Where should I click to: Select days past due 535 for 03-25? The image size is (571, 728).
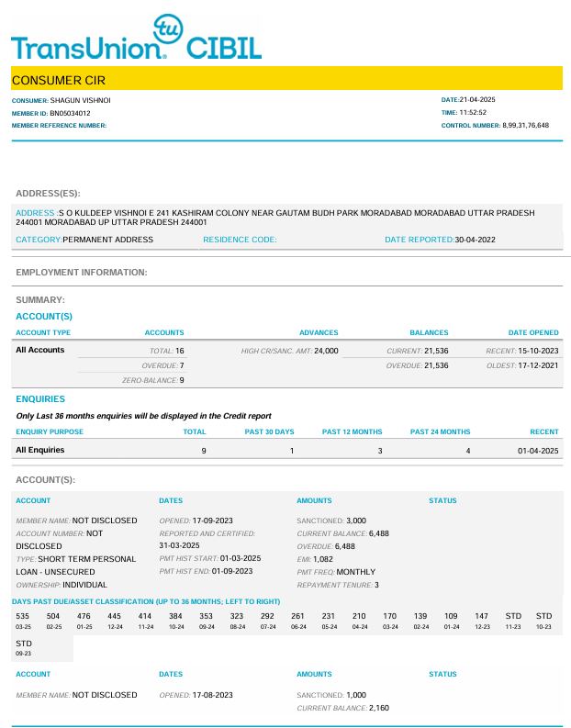pyautogui.click(x=22, y=616)
